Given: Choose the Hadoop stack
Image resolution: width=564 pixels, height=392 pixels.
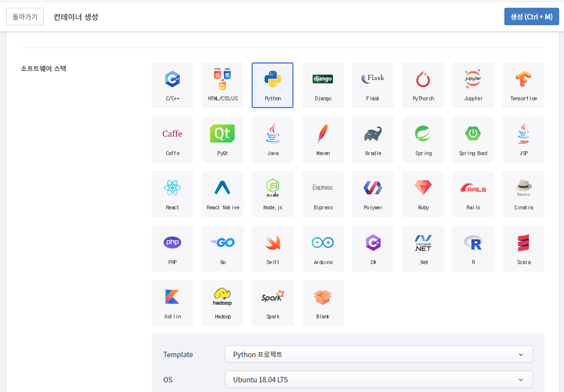Looking at the screenshot, I should click(223, 303).
